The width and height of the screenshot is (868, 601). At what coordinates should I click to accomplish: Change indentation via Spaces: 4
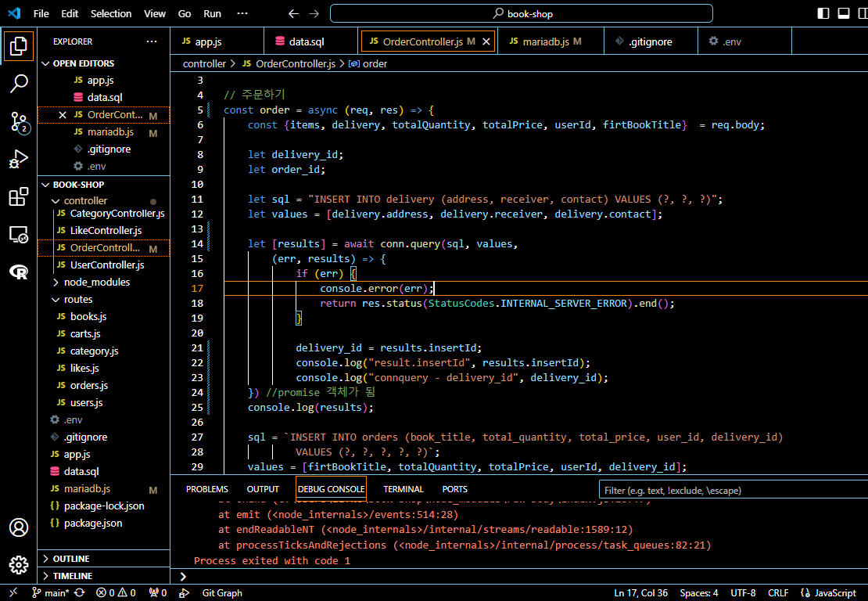[x=699, y=592]
